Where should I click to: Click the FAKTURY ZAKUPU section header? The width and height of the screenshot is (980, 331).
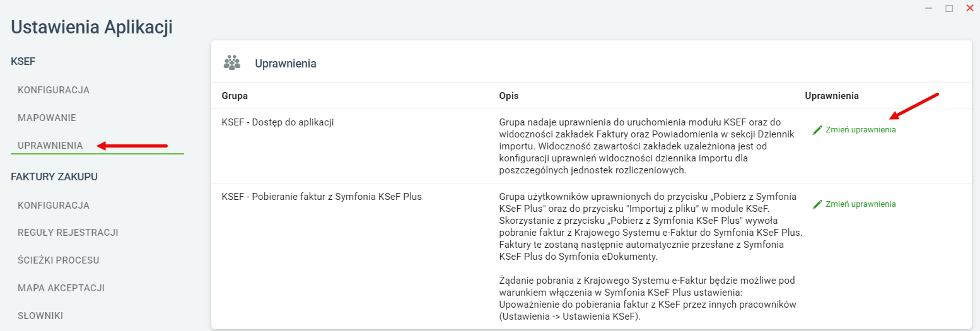click(54, 177)
